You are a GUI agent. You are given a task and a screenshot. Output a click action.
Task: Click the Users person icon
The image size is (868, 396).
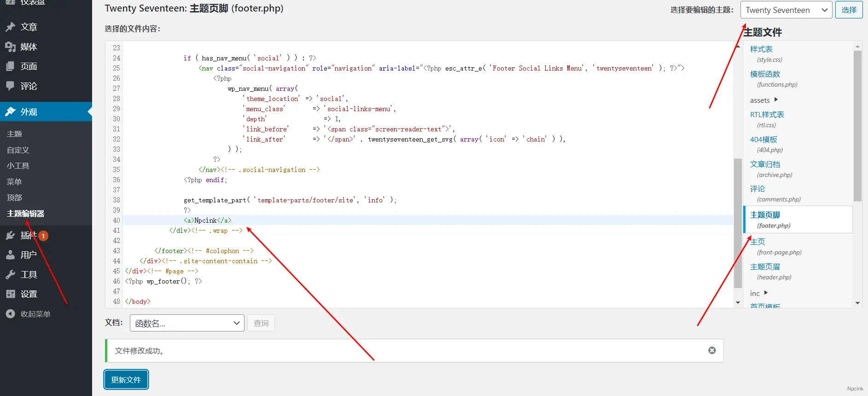point(10,255)
